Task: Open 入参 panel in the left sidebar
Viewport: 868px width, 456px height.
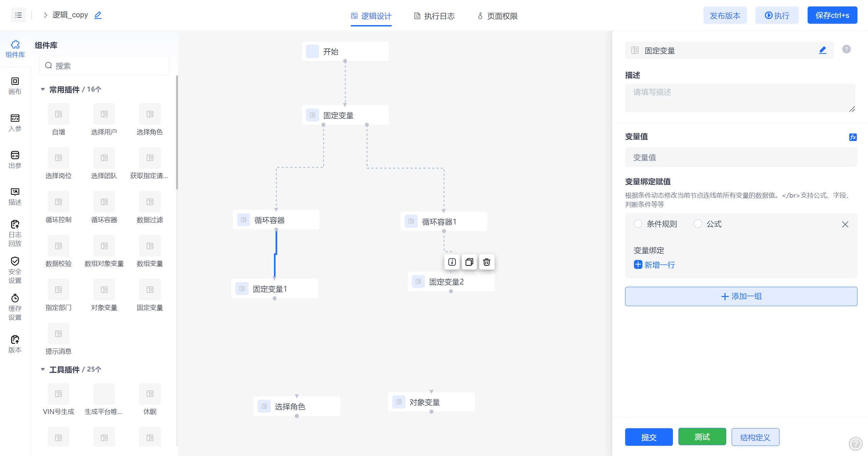Action: [x=15, y=123]
